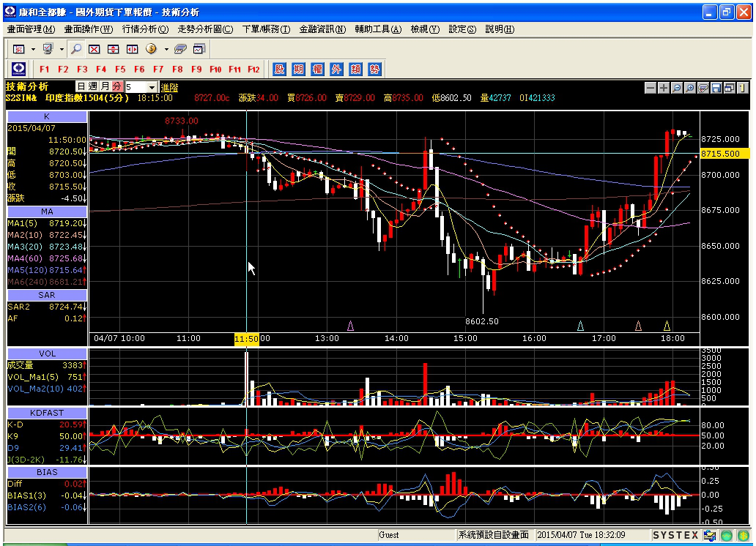Click the F8 shortcut button

[177, 69]
